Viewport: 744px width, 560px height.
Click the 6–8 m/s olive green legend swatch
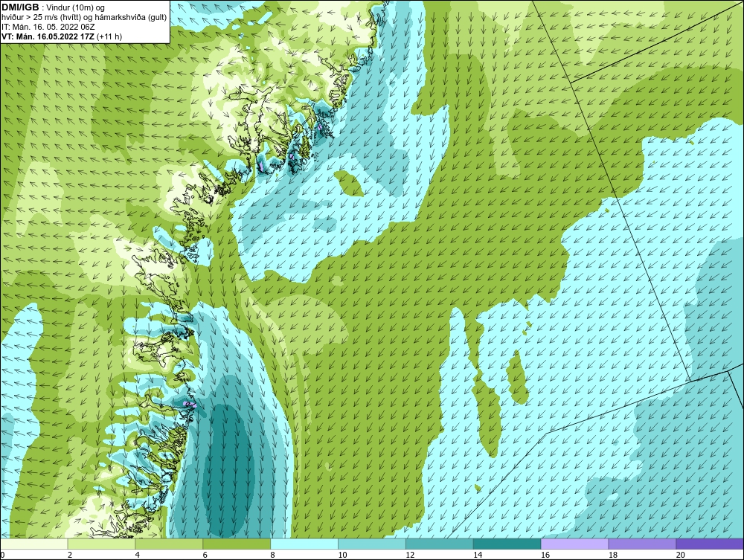(237, 544)
